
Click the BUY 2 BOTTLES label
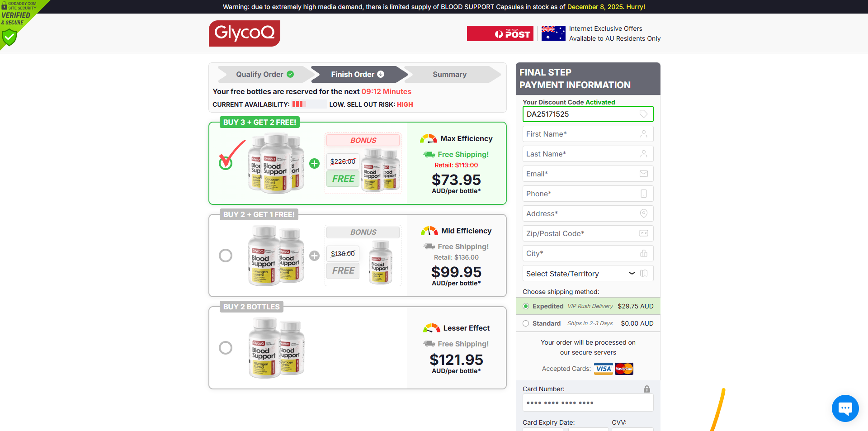pyautogui.click(x=251, y=307)
